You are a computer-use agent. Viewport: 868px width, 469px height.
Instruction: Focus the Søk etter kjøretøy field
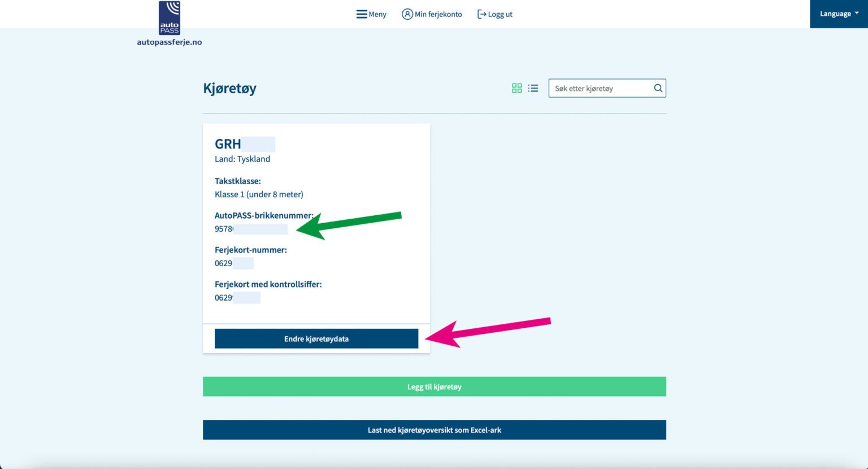click(x=599, y=88)
